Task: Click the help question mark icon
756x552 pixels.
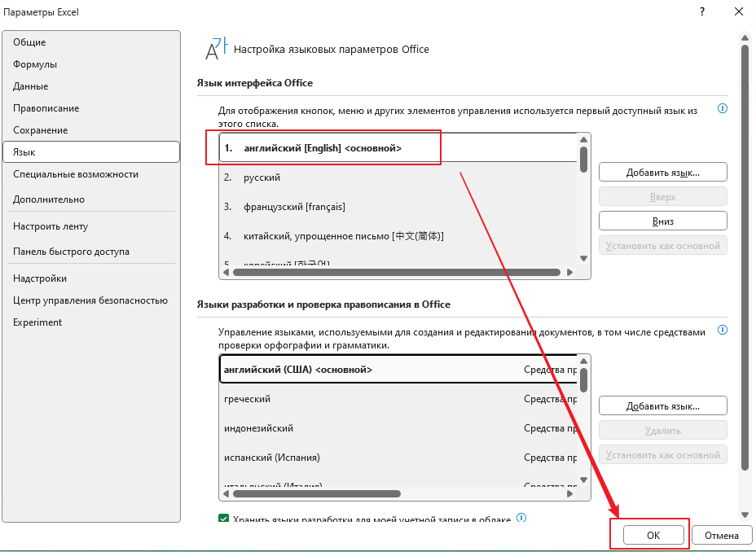Action: [x=702, y=12]
